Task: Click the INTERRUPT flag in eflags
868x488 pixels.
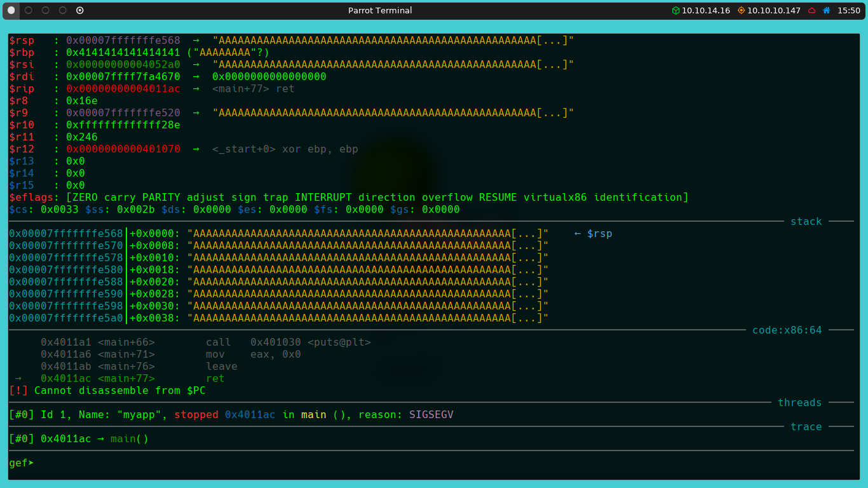Action: (x=323, y=198)
